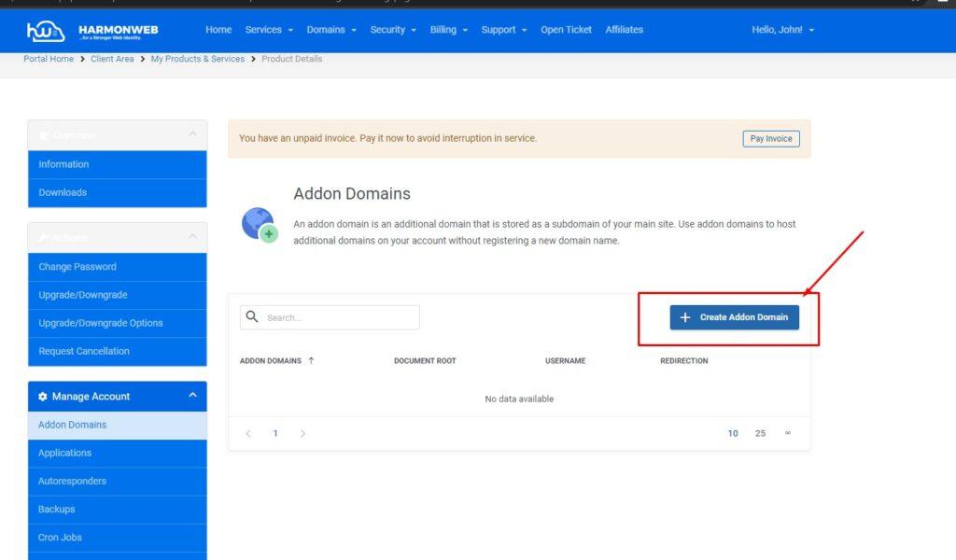
Task: Go to previous page arrow in pagination
Action: point(248,433)
